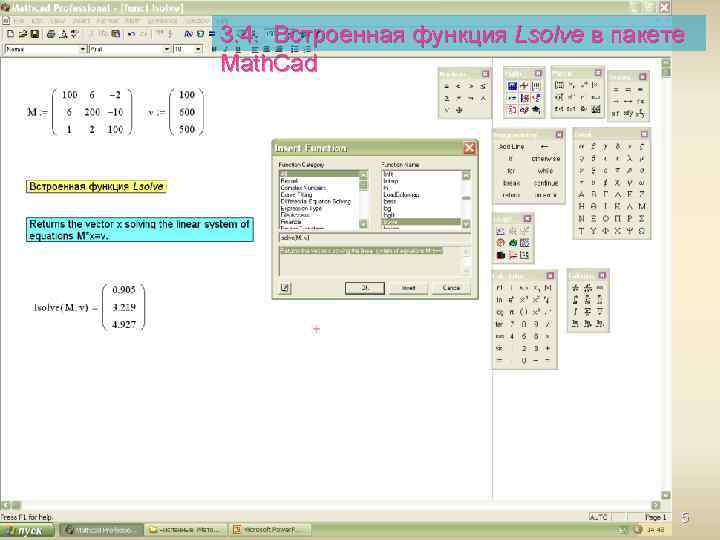Insert a polar plot from the Graph palette
This screenshot has height=540, width=720.
point(501,243)
